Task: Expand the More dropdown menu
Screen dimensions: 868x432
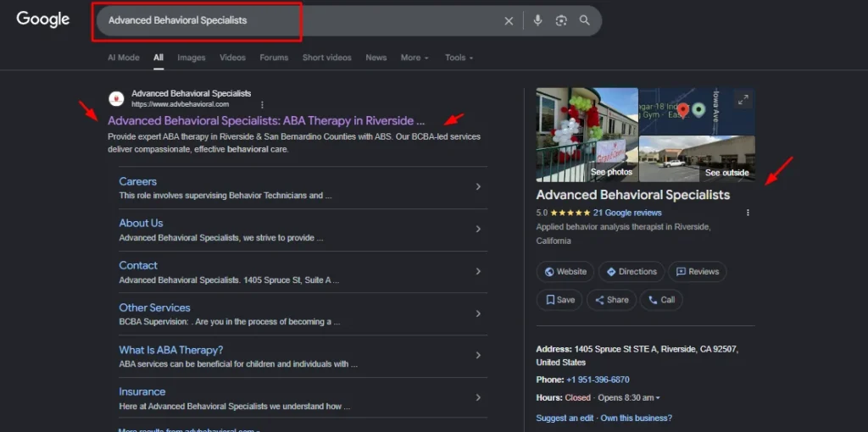Action: [x=415, y=58]
